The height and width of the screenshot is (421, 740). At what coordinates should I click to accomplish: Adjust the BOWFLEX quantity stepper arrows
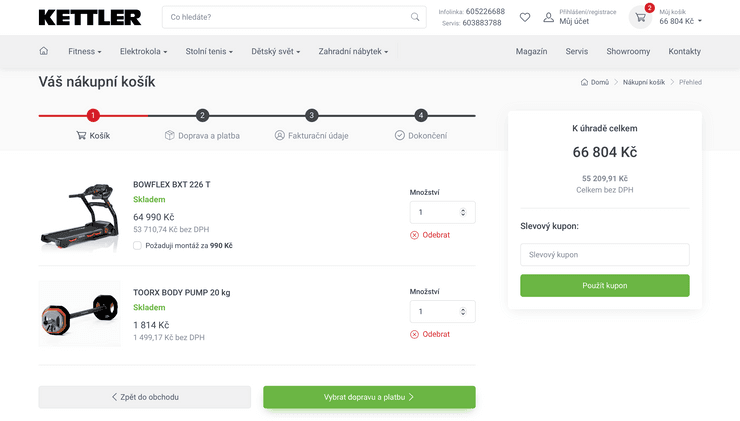[x=462, y=212]
